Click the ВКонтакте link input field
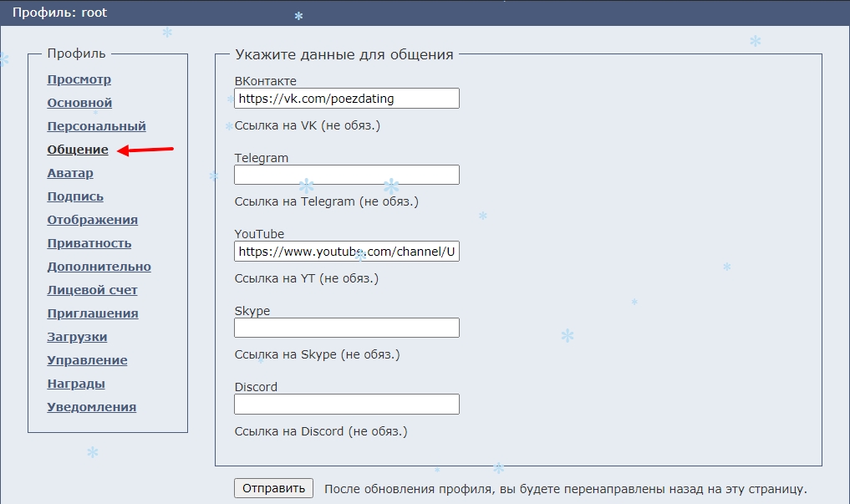 (x=347, y=99)
